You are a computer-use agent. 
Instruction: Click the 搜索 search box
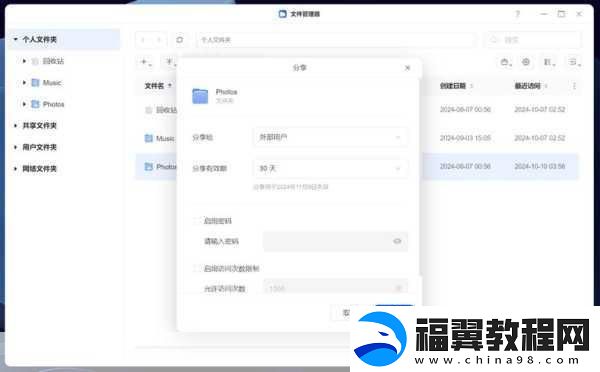[x=533, y=40]
